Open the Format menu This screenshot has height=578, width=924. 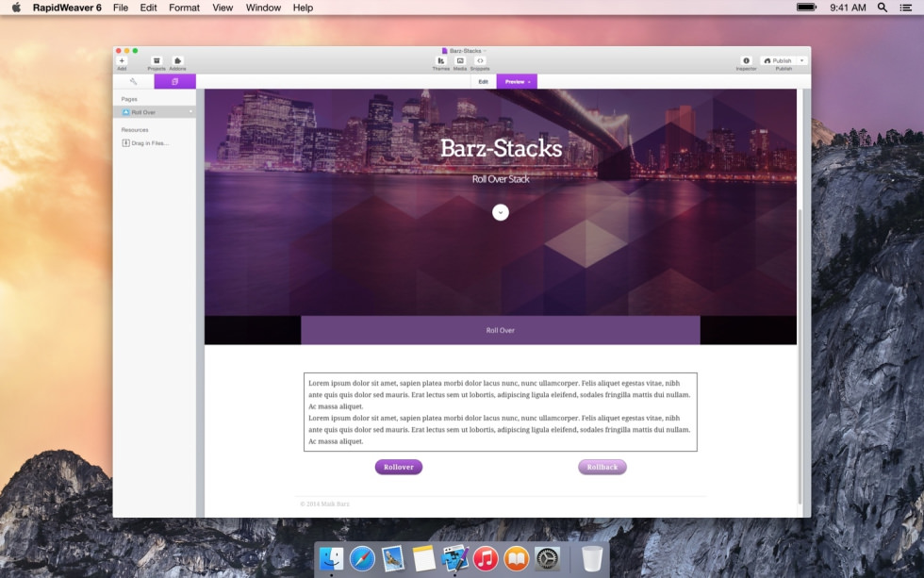[185, 8]
